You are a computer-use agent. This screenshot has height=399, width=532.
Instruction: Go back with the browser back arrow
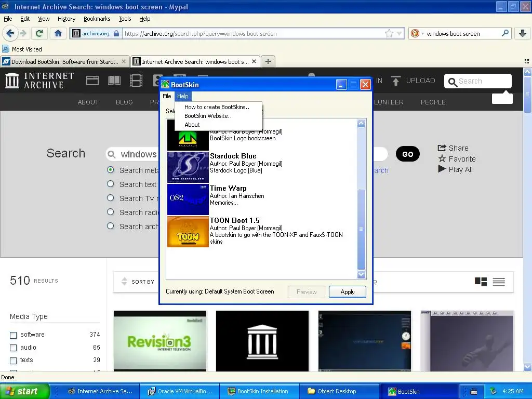tap(10, 33)
